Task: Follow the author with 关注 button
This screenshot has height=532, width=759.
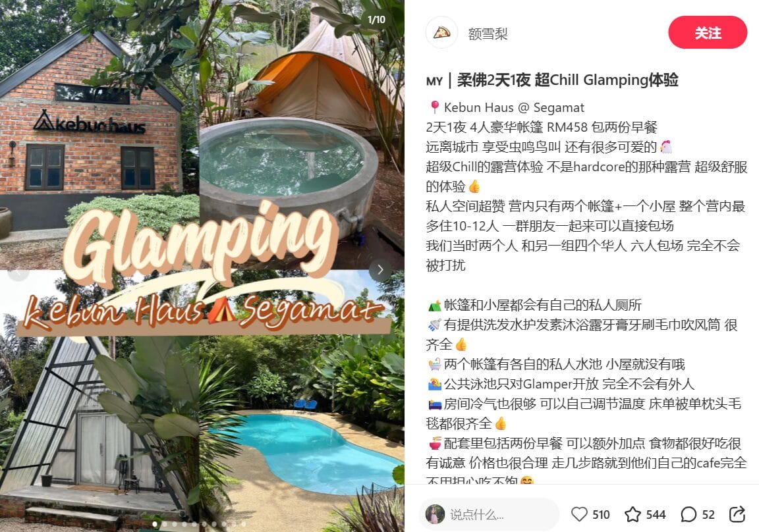Action: click(x=708, y=32)
